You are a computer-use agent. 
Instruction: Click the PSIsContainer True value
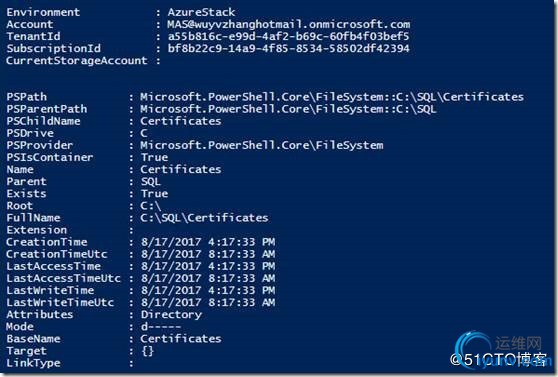[154, 157]
